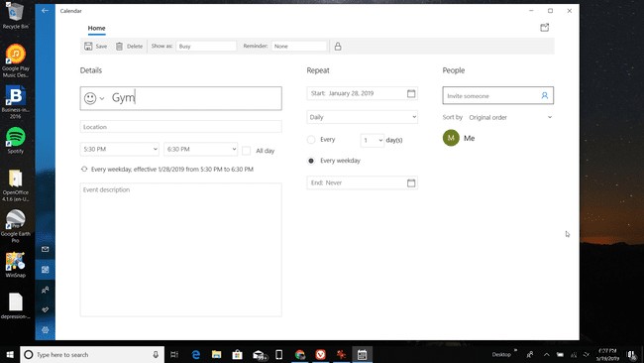Viewport: 644px width, 363px height.
Task: Click the Calendar app taskbar button
Action: pos(362,354)
